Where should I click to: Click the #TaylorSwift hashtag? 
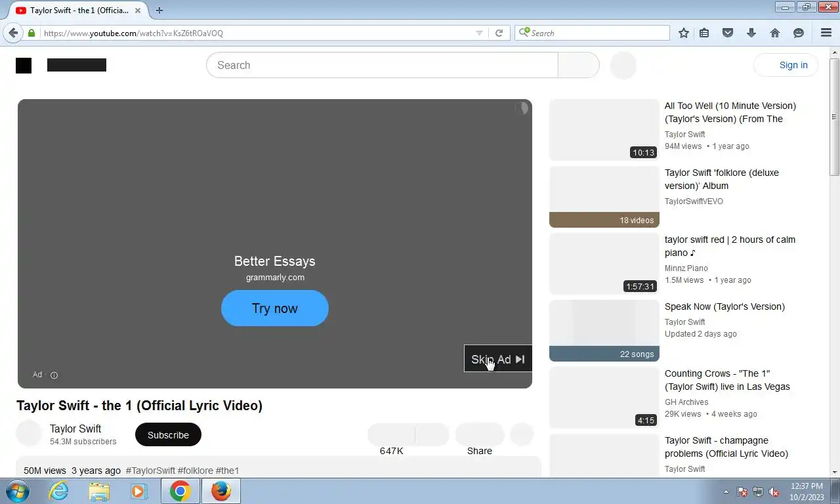(x=150, y=471)
